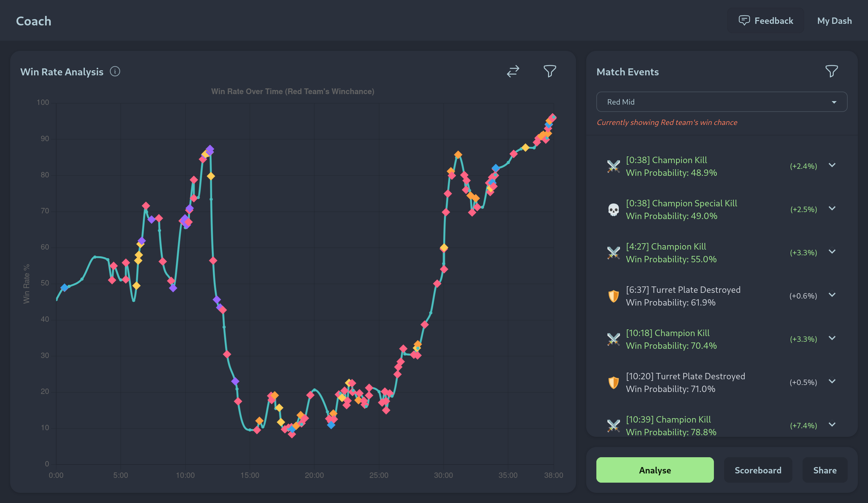Open the Scoreboard button
Image resolution: width=868 pixels, height=503 pixels.
757,470
